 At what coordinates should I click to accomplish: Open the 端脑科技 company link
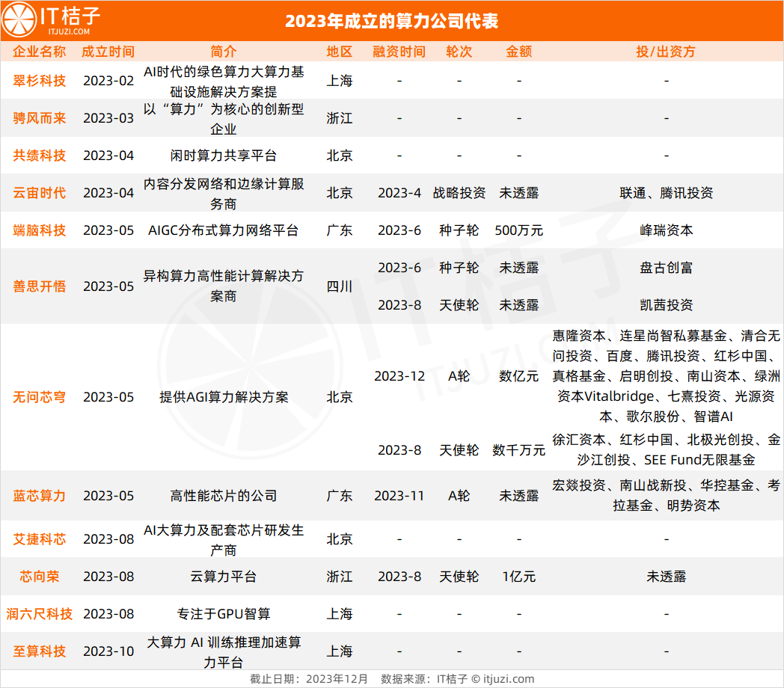pyautogui.click(x=39, y=230)
